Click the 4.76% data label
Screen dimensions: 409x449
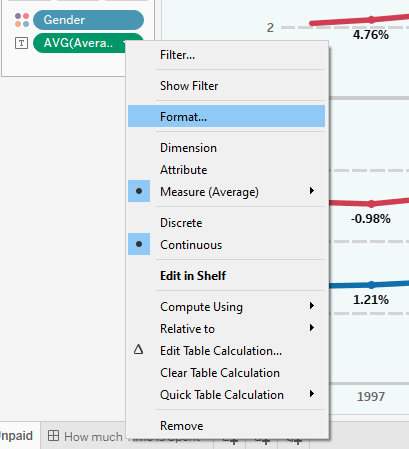point(371,35)
